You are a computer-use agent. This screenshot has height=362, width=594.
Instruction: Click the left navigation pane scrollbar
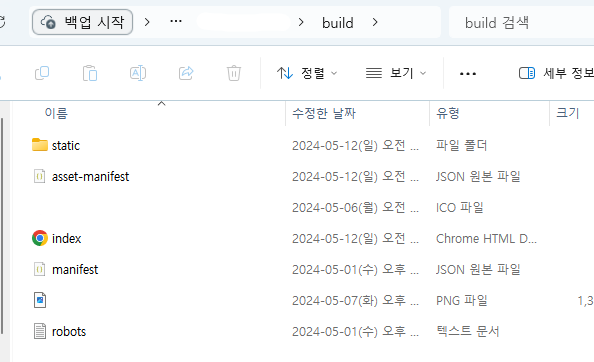2,226
